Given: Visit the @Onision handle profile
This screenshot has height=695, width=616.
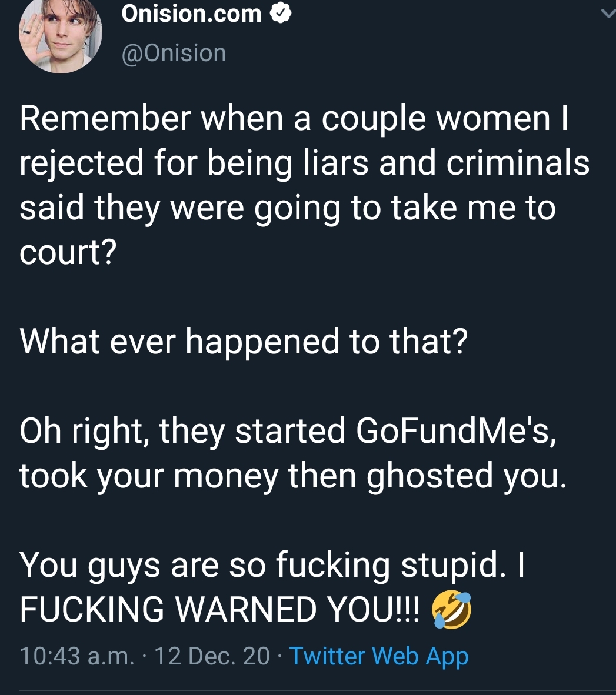Looking at the screenshot, I should pyautogui.click(x=174, y=53).
